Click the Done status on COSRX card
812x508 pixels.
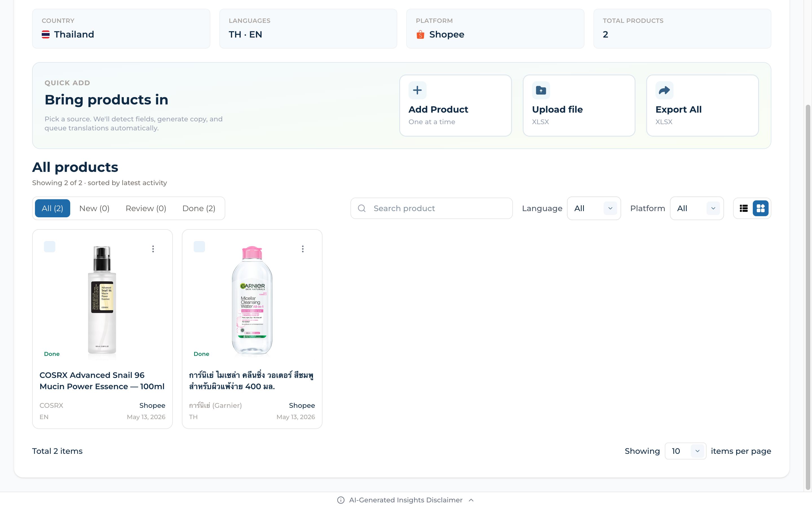tap(52, 354)
